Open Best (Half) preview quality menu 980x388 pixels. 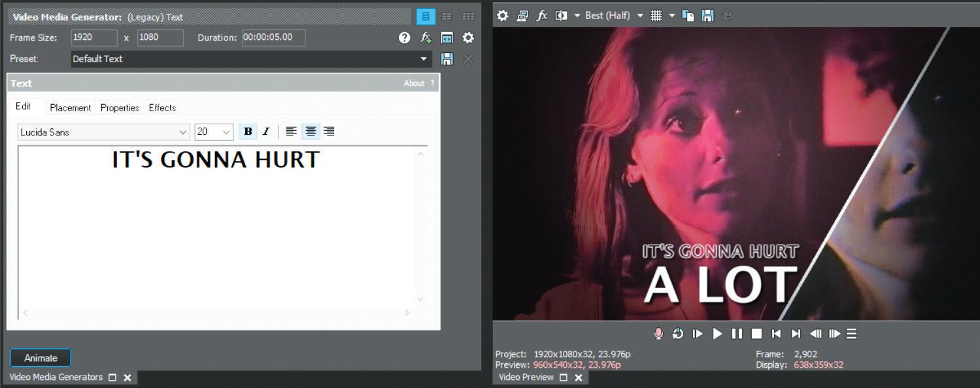[x=614, y=16]
